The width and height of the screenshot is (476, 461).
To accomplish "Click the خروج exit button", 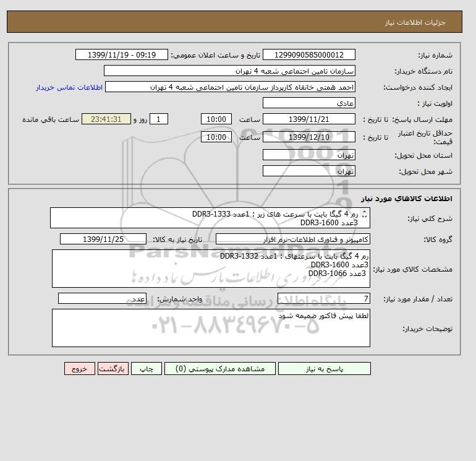I will tap(80, 369).
